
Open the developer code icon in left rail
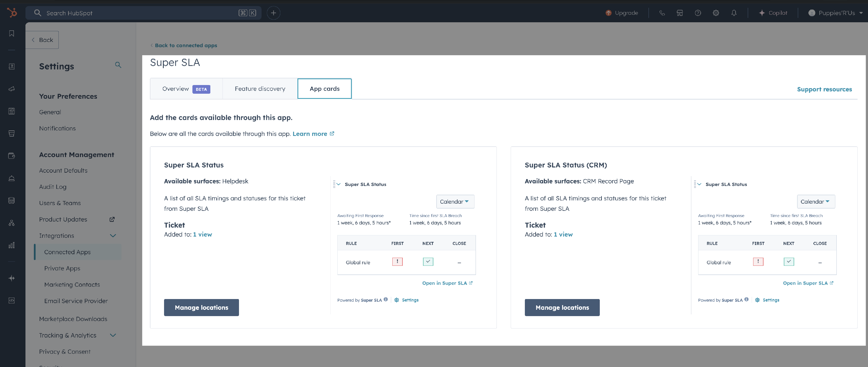pos(12,300)
